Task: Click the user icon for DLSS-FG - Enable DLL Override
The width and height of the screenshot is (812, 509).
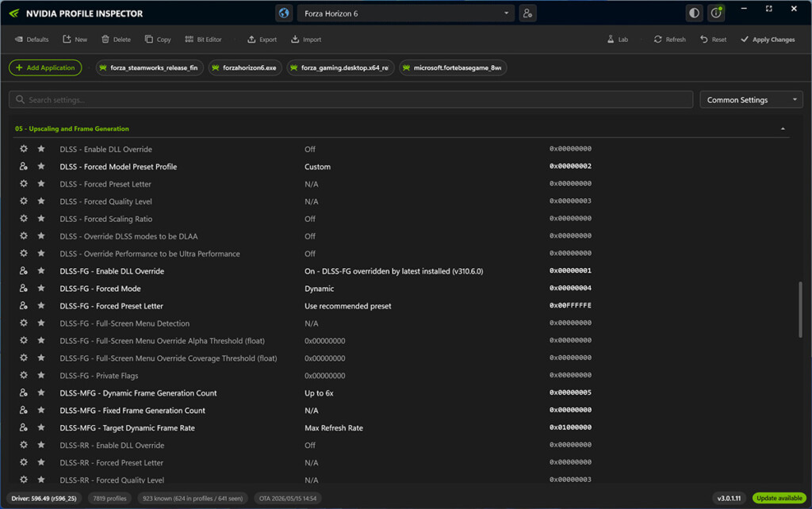Action: click(23, 271)
